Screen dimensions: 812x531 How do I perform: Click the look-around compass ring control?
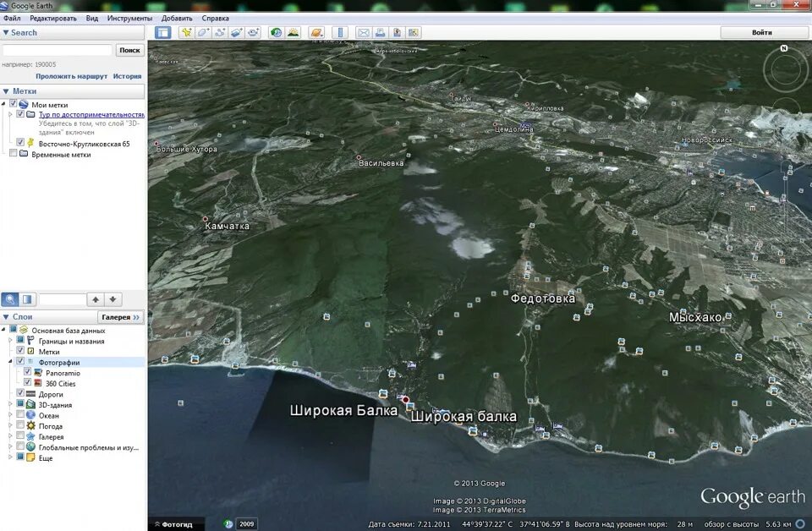786,68
